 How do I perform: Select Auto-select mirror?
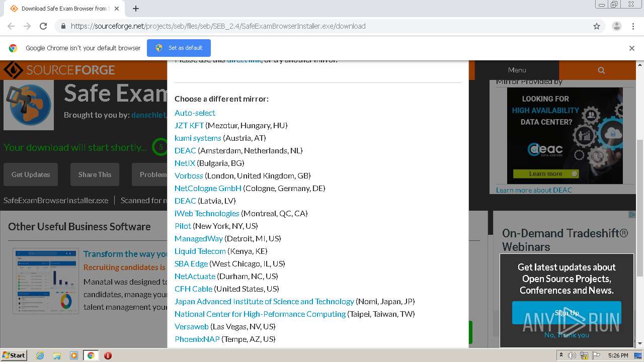point(195,113)
